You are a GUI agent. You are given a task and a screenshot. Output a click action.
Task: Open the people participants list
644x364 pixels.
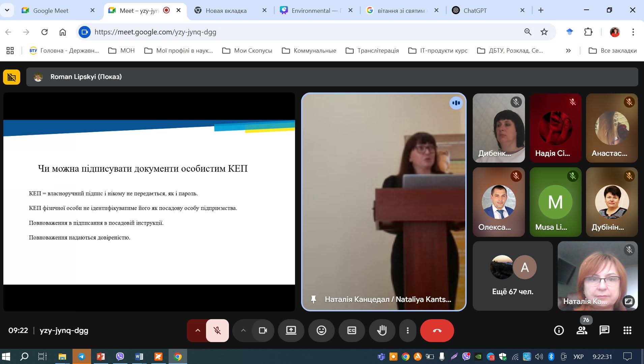[x=582, y=331]
